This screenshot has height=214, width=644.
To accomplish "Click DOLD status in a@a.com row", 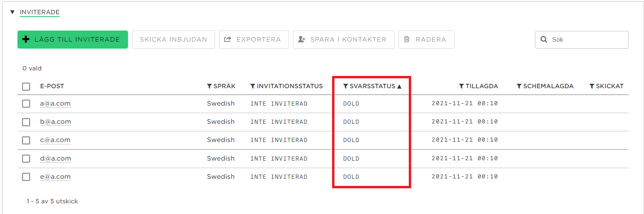I will coord(351,104).
